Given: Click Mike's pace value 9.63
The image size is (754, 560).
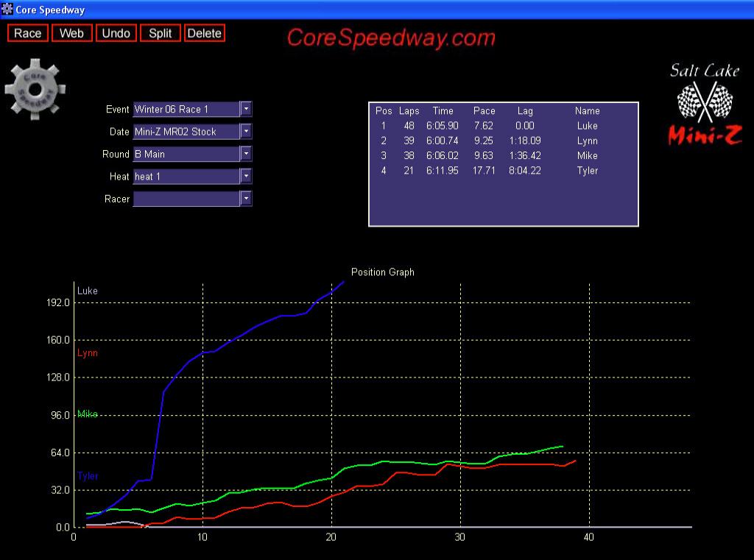Looking at the screenshot, I should (x=484, y=156).
